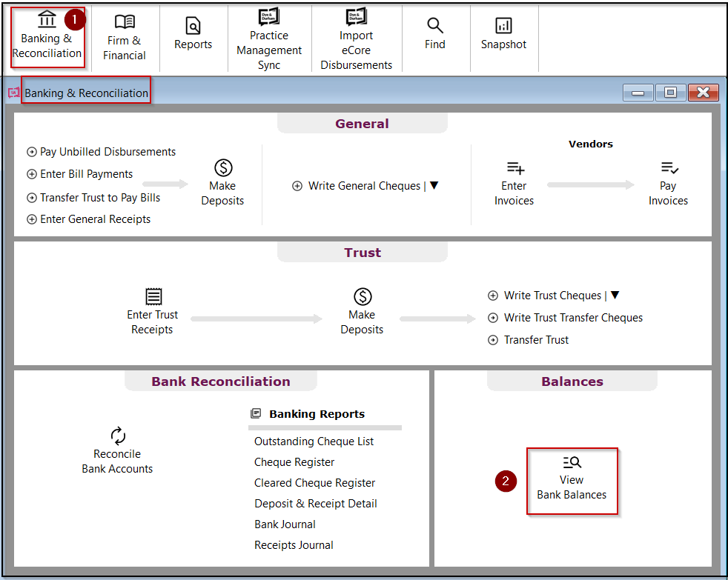Select Make Deposits in the Trust section
This screenshot has width=728, height=580.
tap(362, 310)
